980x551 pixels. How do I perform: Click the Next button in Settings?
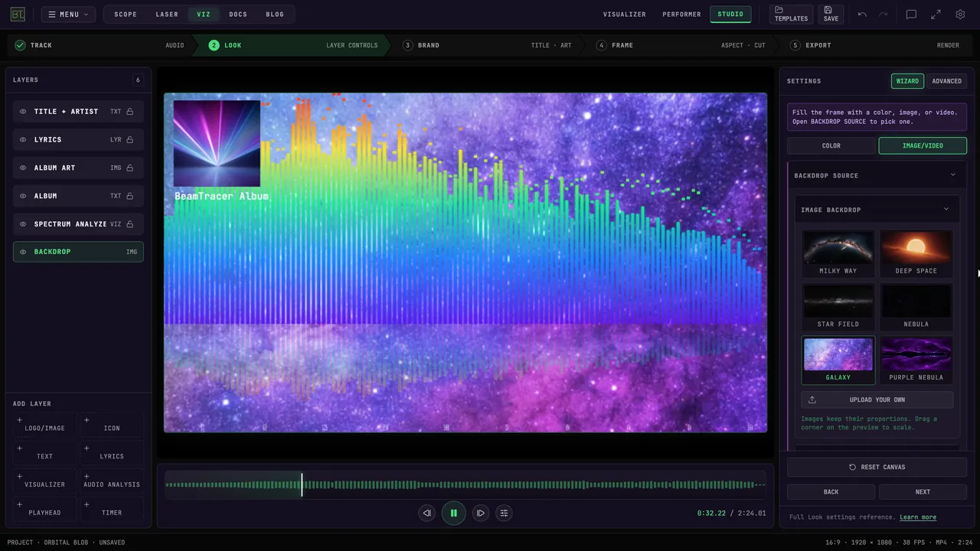click(x=923, y=492)
